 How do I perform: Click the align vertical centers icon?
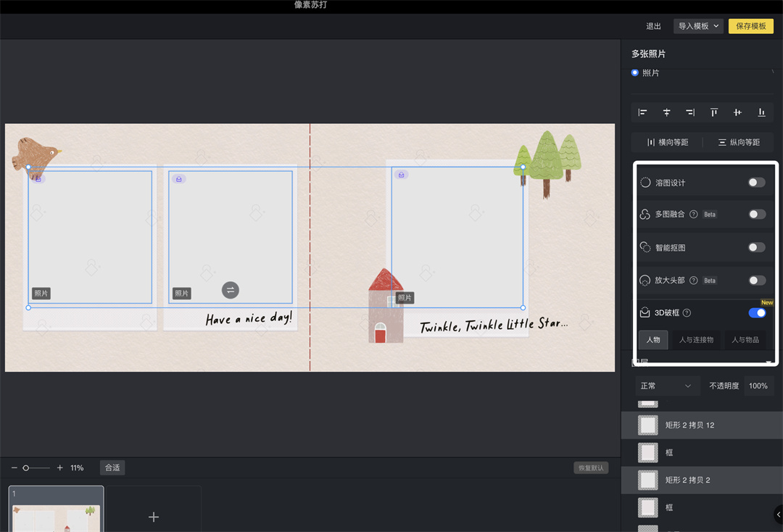pos(737,112)
